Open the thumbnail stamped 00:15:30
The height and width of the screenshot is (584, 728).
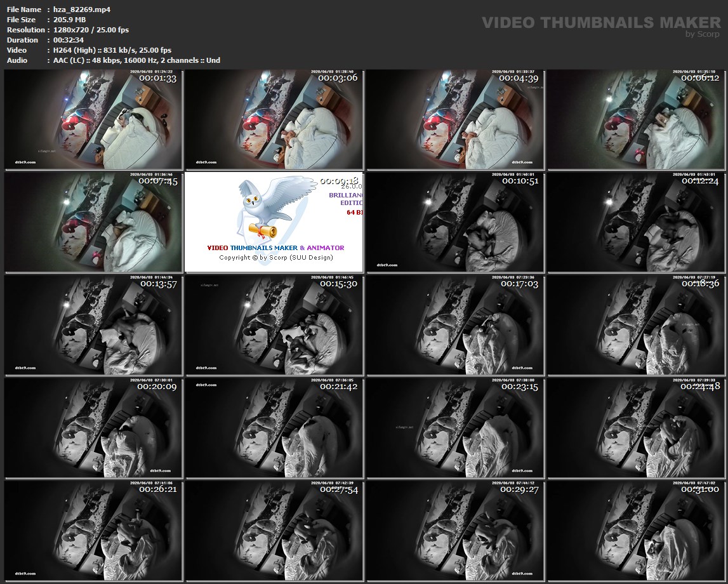pos(274,326)
